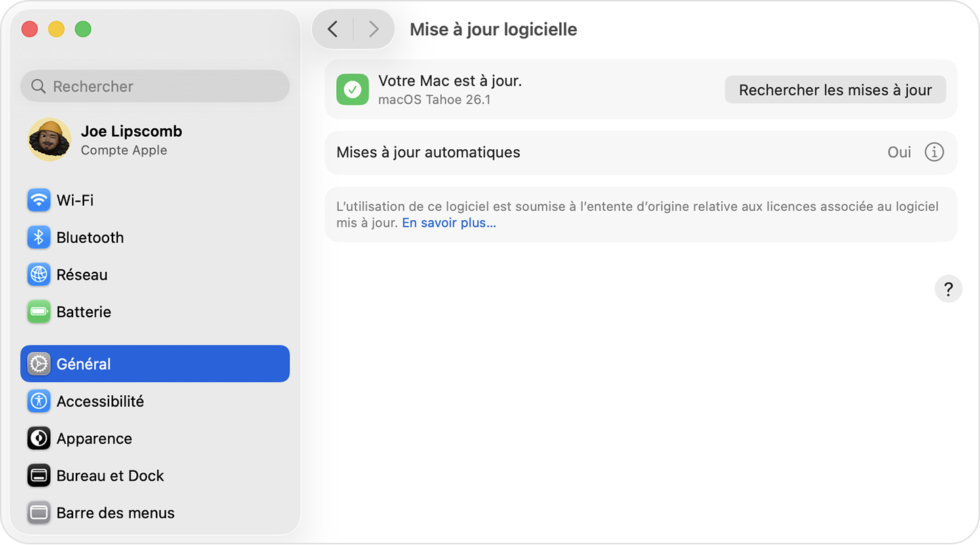
Task: Click the green checkmark update status icon
Action: click(x=352, y=89)
